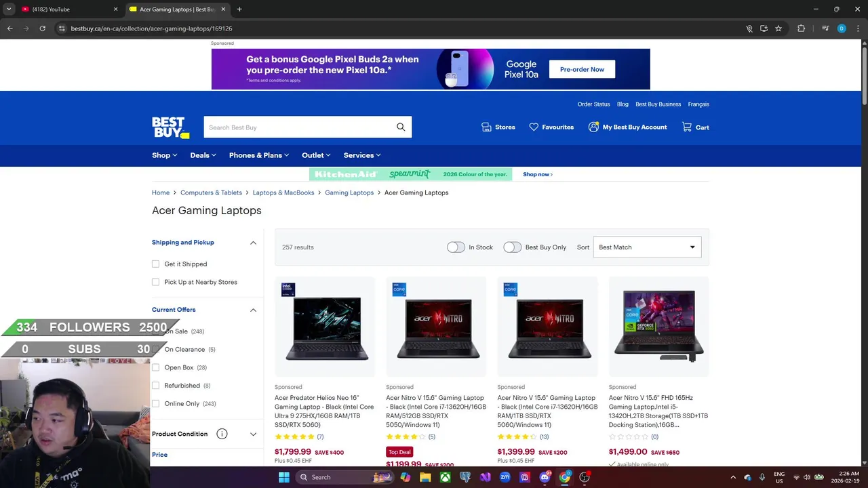Open the Acer Nitro V RTX 5050 docking station thumbnail
This screenshot has width=868, height=488.
(658, 326)
